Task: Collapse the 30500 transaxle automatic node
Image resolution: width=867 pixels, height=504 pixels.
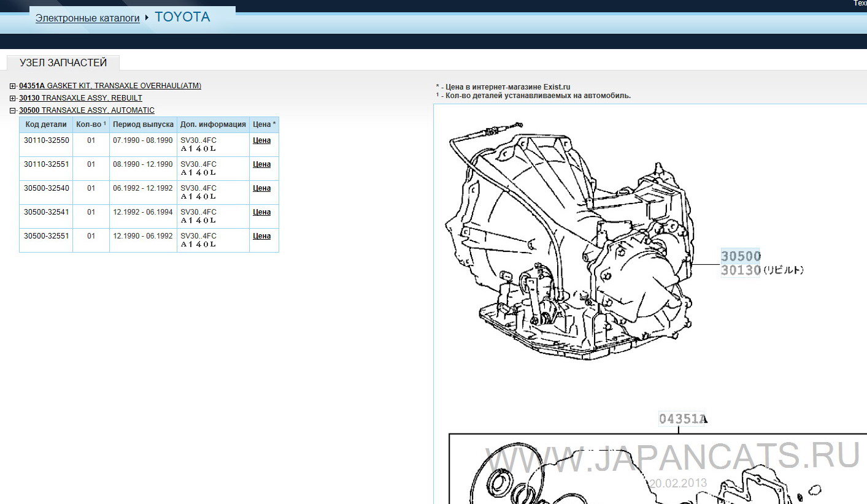Action: pos(13,110)
